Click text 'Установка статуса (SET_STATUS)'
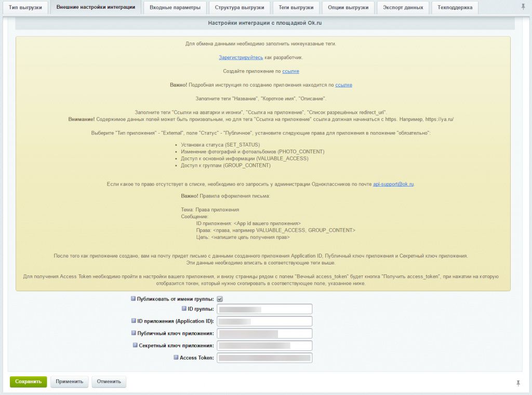This screenshot has width=532, height=395. 220,145
